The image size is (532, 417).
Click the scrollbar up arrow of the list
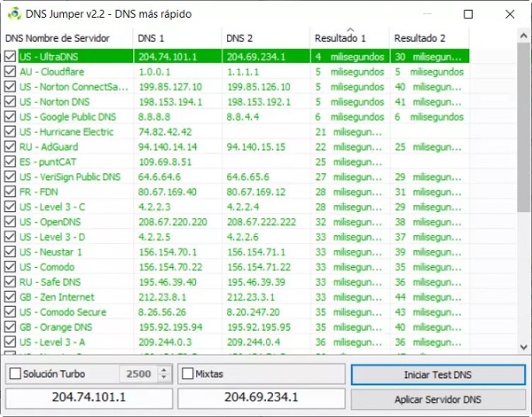523,35
